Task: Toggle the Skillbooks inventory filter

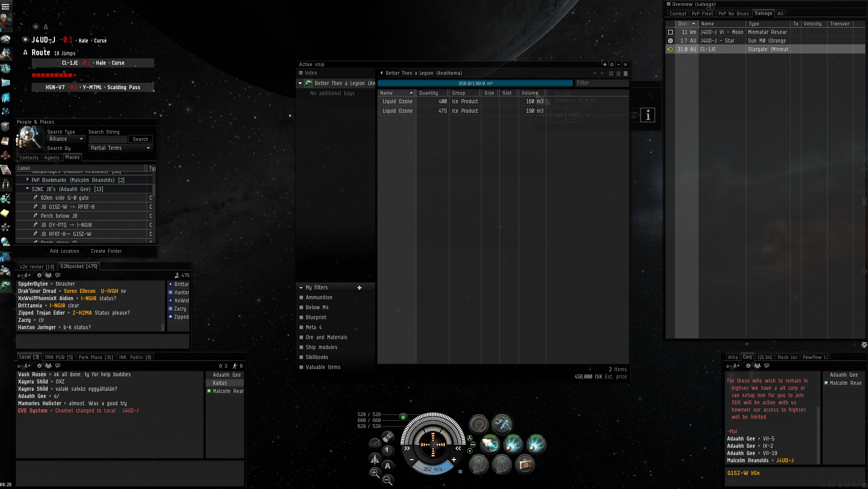Action: click(x=301, y=357)
